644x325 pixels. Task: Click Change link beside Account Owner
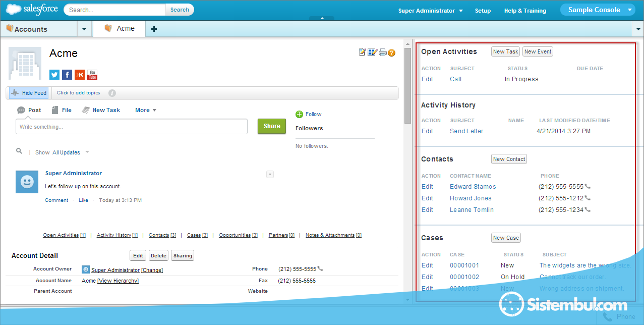(x=152, y=270)
